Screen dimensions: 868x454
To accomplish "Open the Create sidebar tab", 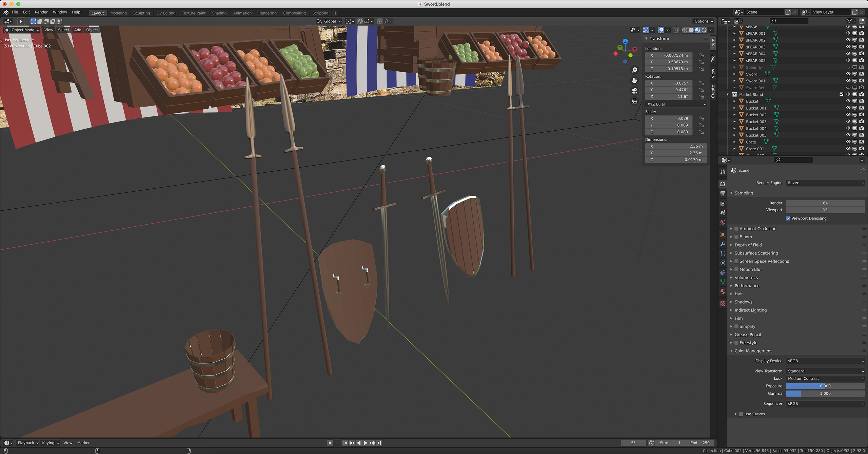I will coord(713,91).
